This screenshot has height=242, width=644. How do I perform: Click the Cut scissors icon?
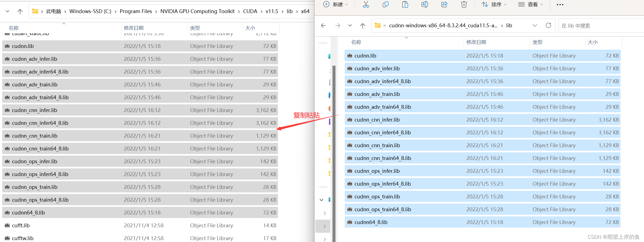[366, 4]
